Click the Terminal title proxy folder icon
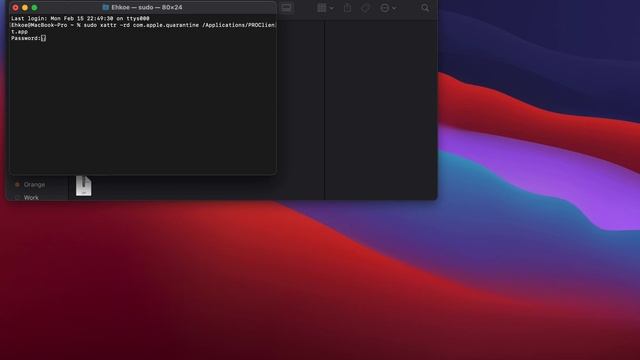 pyautogui.click(x=106, y=7)
